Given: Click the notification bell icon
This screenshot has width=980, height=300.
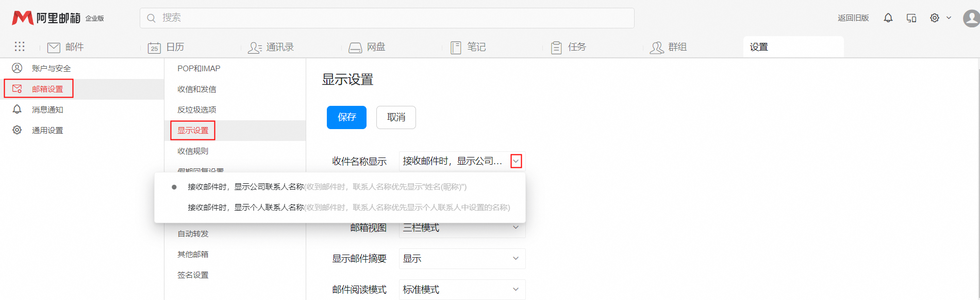Looking at the screenshot, I should tap(888, 18).
